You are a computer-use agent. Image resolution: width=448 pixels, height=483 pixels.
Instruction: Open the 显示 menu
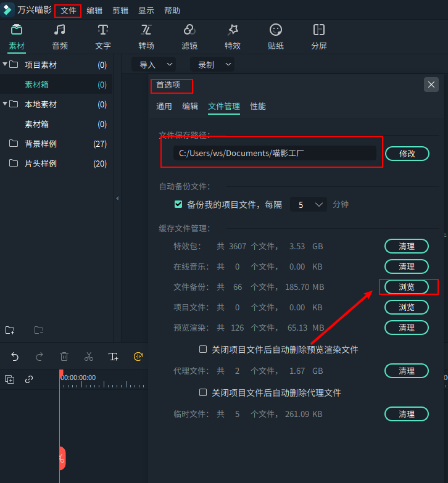pos(146,10)
